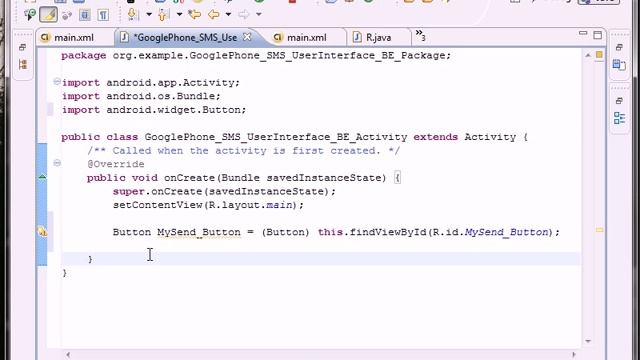Restore view above the Outline icon
This screenshot has height=360, width=640.
click(619, 100)
